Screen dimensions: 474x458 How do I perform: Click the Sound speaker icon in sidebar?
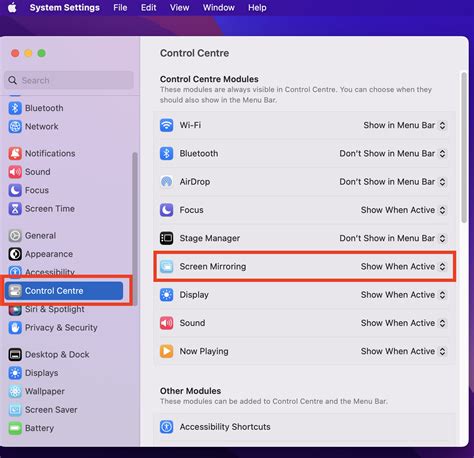(x=15, y=172)
